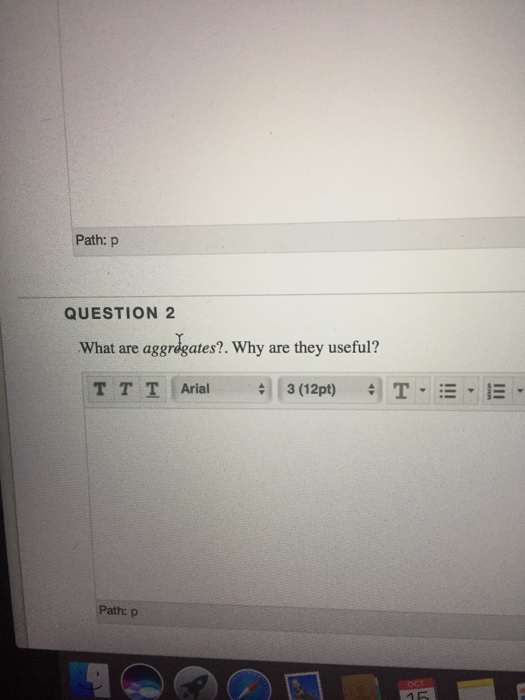525x700 pixels.
Task: Open the Mail stamp icon in Dock
Action: point(303,686)
